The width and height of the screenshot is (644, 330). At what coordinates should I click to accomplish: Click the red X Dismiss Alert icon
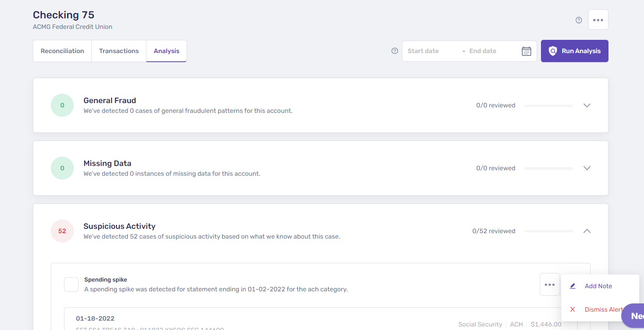point(573,309)
